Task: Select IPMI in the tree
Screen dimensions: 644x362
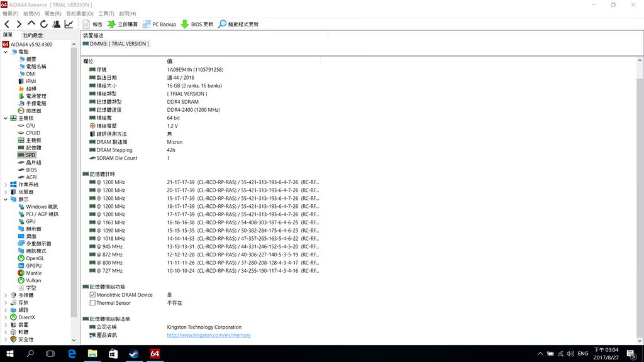Action: tap(31, 81)
